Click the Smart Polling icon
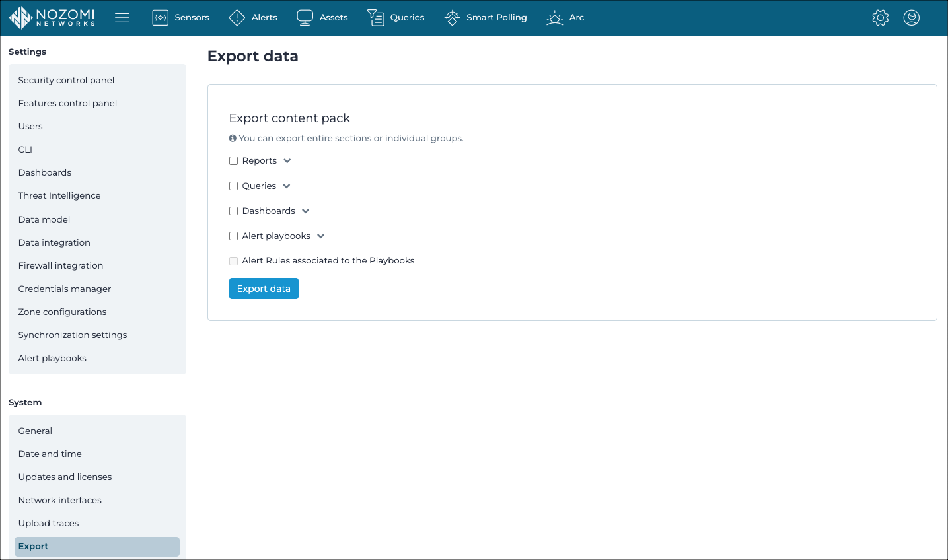Viewport: 948px width, 560px height. (452, 18)
